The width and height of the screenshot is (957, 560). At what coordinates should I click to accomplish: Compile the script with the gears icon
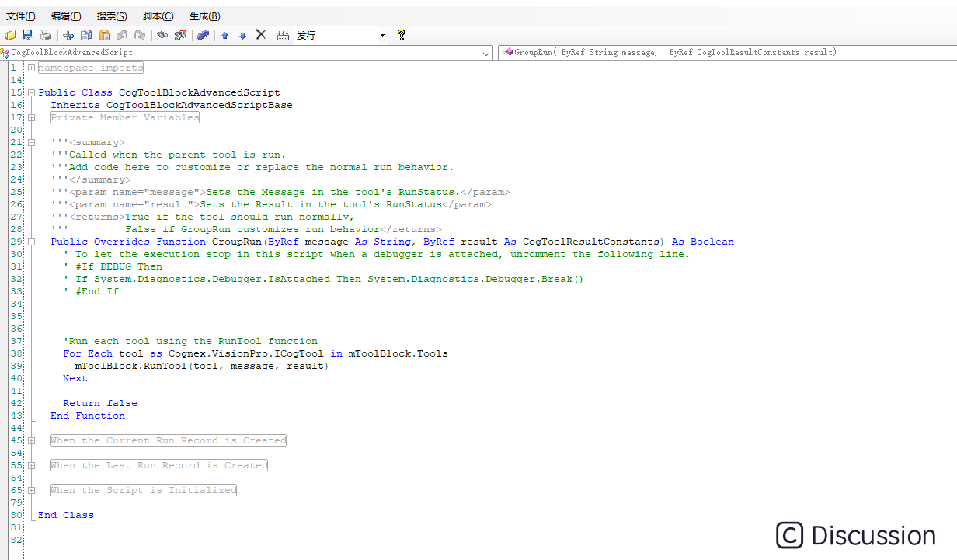pos(203,35)
